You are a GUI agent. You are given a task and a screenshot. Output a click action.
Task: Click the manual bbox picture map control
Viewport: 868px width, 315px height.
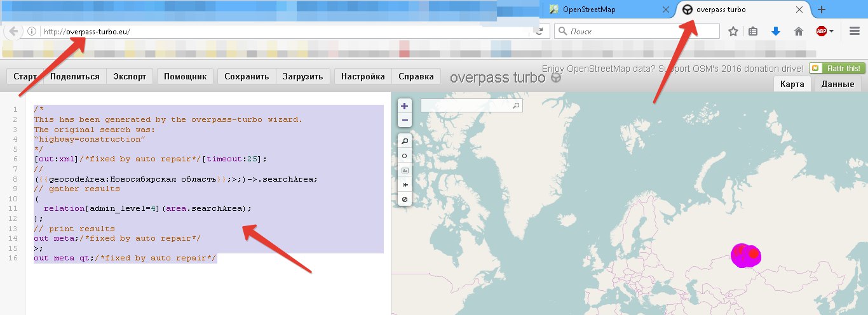coord(405,170)
